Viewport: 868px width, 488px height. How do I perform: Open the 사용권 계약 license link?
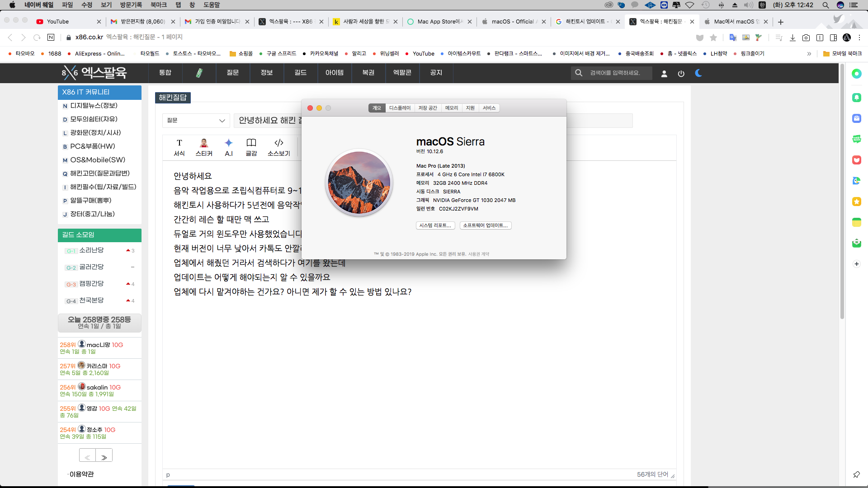pyautogui.click(x=479, y=254)
